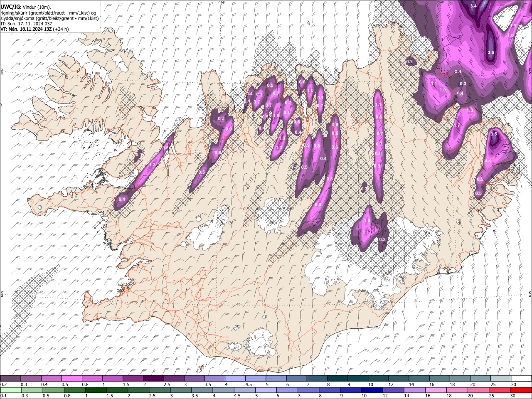Click the 'rigning/skúrir' legend description line

click(49, 12)
